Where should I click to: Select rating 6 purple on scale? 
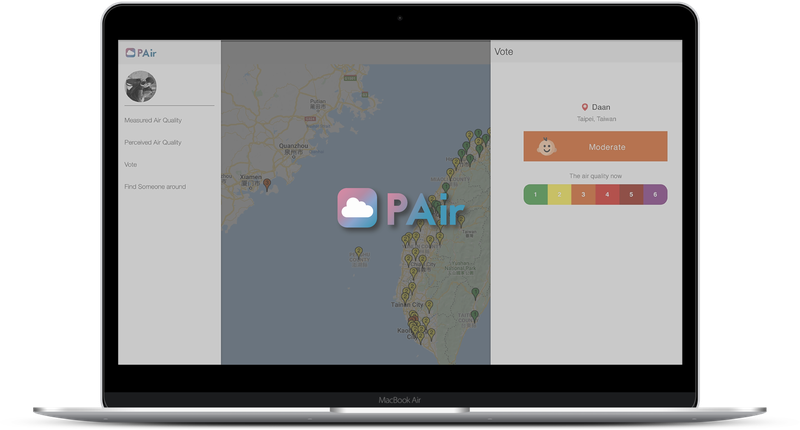[655, 194]
